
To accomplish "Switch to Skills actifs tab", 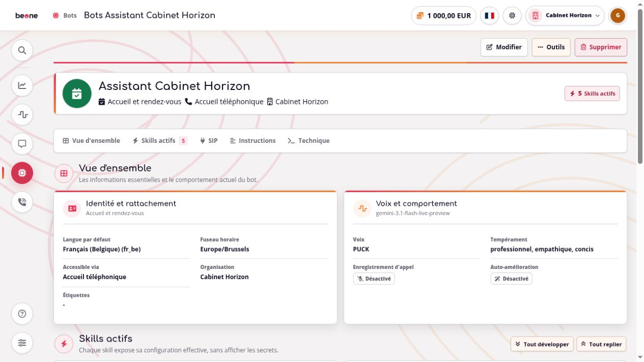I will 159,141.
